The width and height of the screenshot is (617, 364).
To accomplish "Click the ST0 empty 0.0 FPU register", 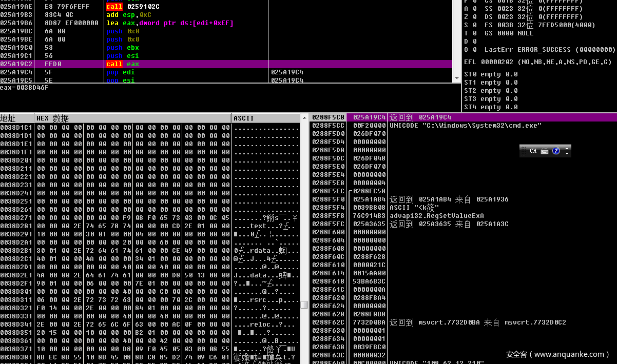I will (491, 74).
